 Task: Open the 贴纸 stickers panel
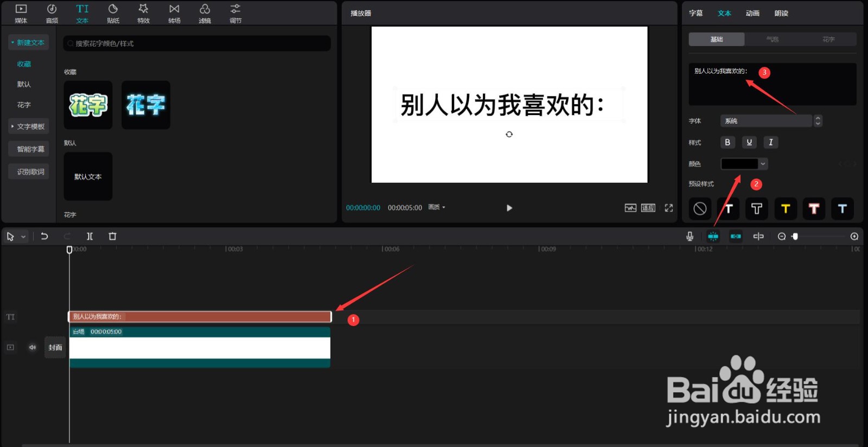pyautogui.click(x=113, y=14)
